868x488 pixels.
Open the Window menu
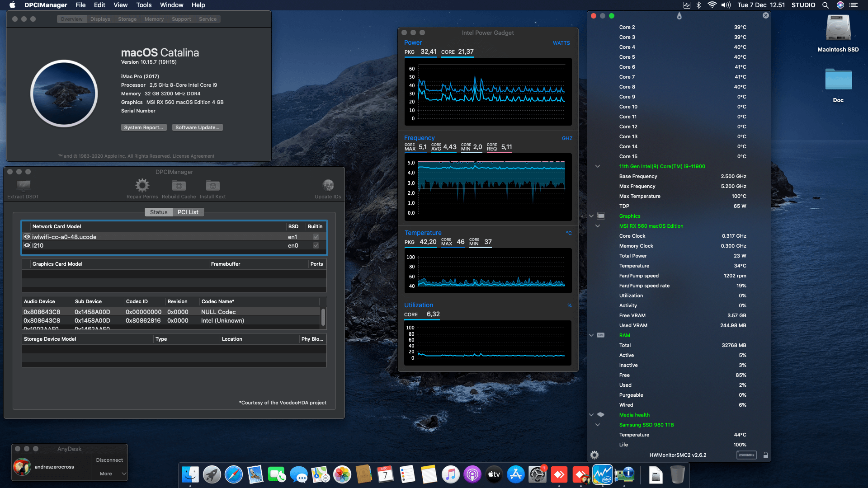[x=171, y=5]
